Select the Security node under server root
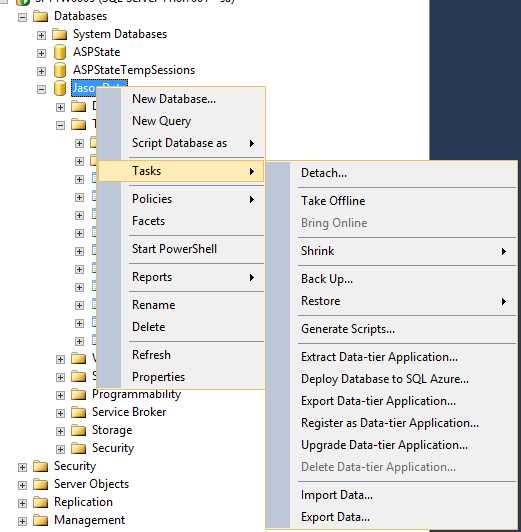The width and height of the screenshot is (521, 532). (75, 466)
